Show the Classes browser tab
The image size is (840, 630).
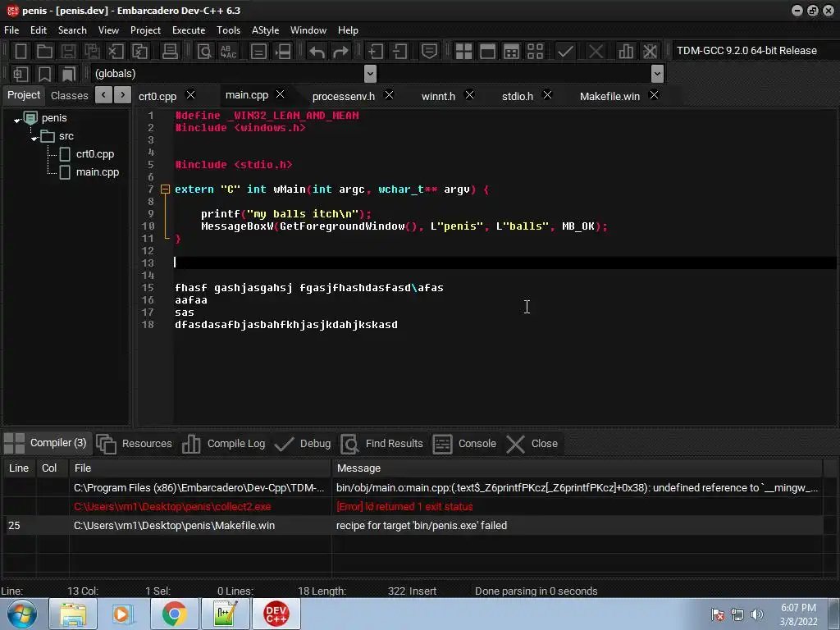point(69,95)
